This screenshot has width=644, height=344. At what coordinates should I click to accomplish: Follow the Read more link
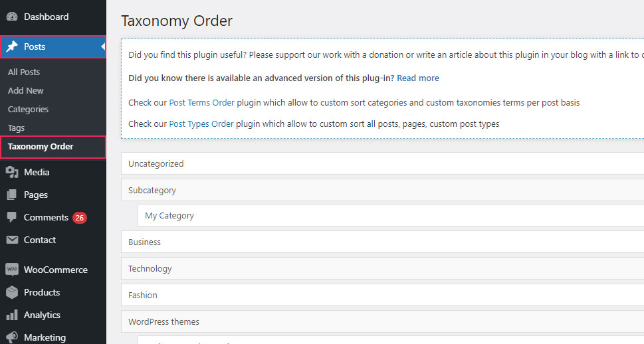[x=418, y=78]
